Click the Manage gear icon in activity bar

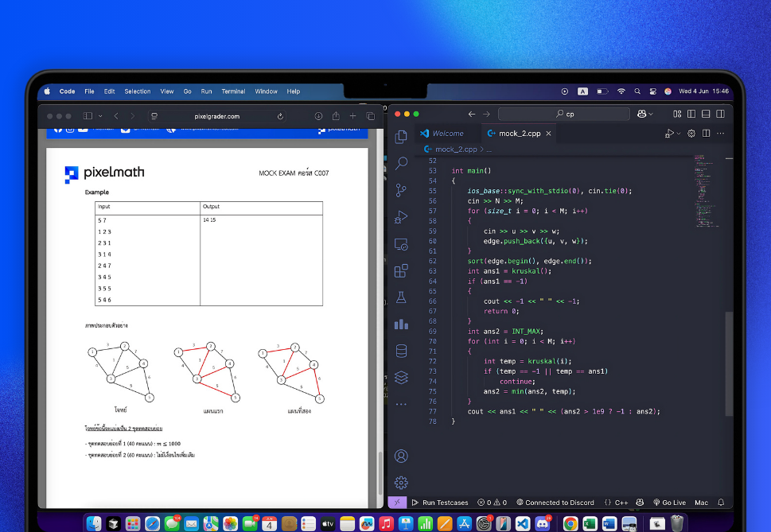(401, 482)
